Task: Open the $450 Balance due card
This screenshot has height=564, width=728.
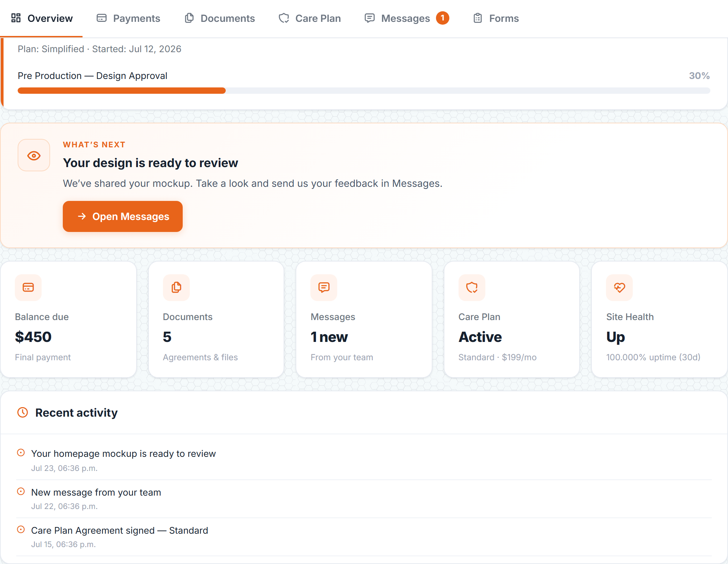Action: pyautogui.click(x=68, y=319)
